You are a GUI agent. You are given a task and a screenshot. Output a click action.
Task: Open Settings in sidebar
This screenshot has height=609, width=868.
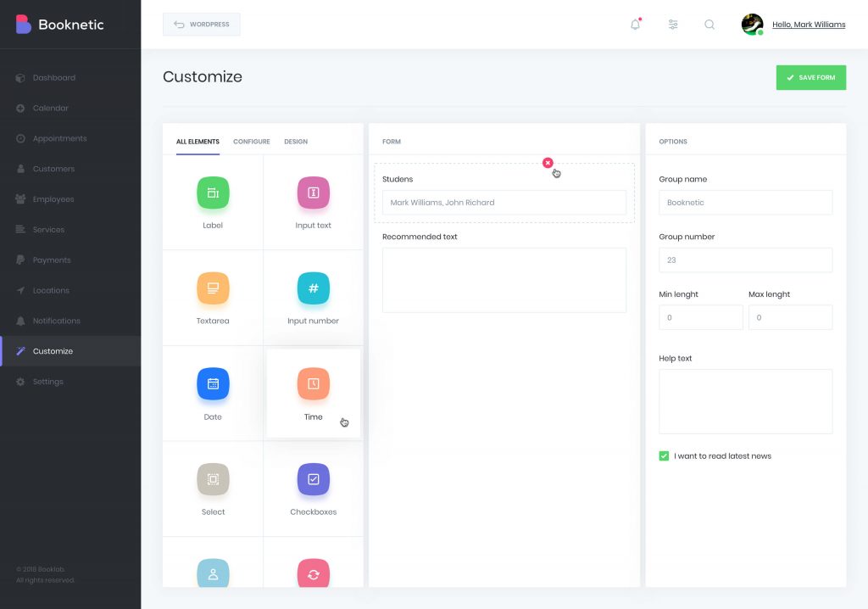(x=47, y=382)
